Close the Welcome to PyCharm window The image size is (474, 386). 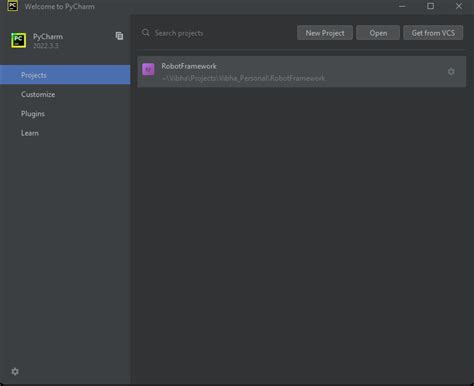tap(459, 6)
